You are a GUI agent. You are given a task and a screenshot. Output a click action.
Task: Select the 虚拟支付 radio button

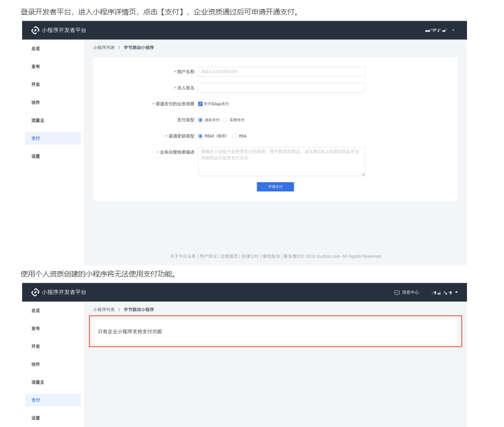(x=200, y=120)
